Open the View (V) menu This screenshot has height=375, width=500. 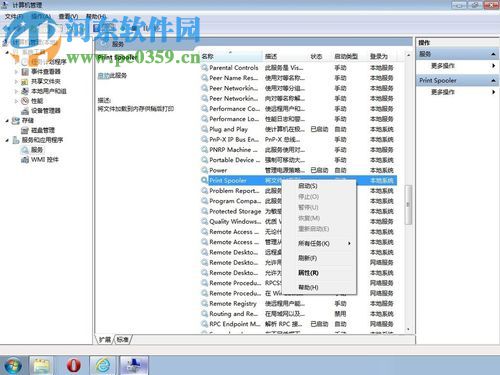[68, 16]
